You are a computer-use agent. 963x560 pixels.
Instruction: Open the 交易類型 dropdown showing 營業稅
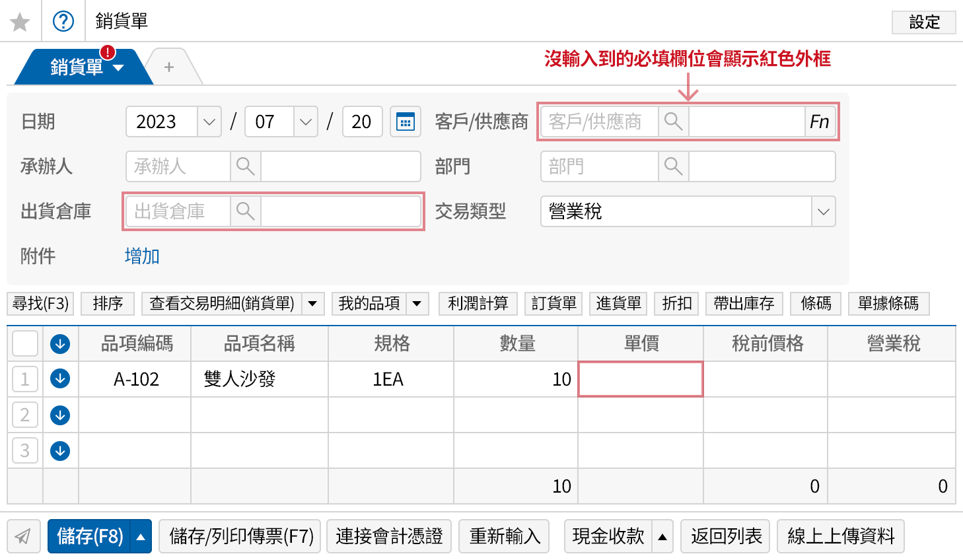click(x=823, y=211)
